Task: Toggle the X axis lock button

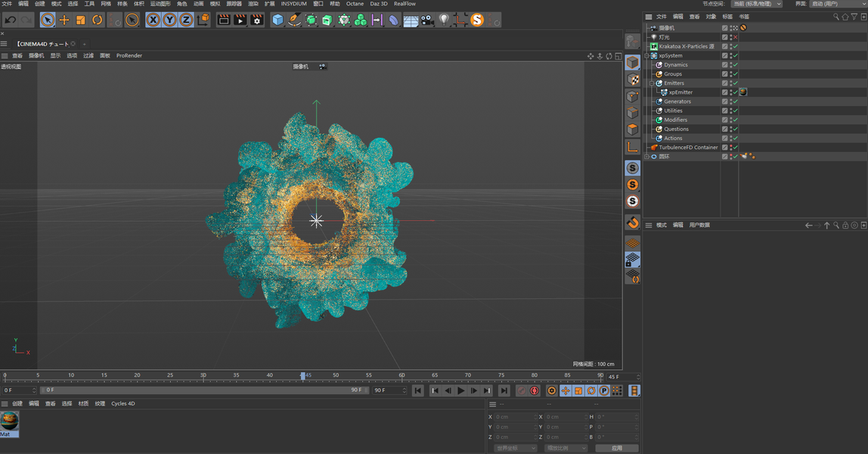Action: (153, 20)
